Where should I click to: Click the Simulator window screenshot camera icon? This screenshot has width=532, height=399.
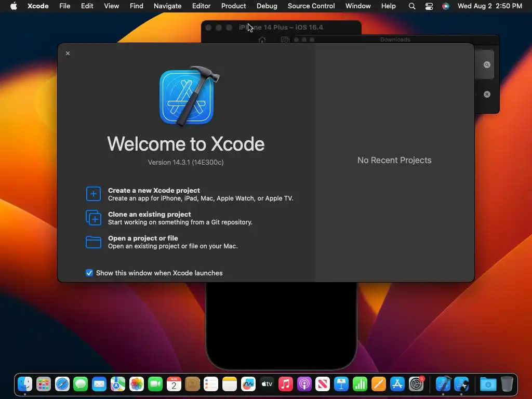tap(285, 40)
